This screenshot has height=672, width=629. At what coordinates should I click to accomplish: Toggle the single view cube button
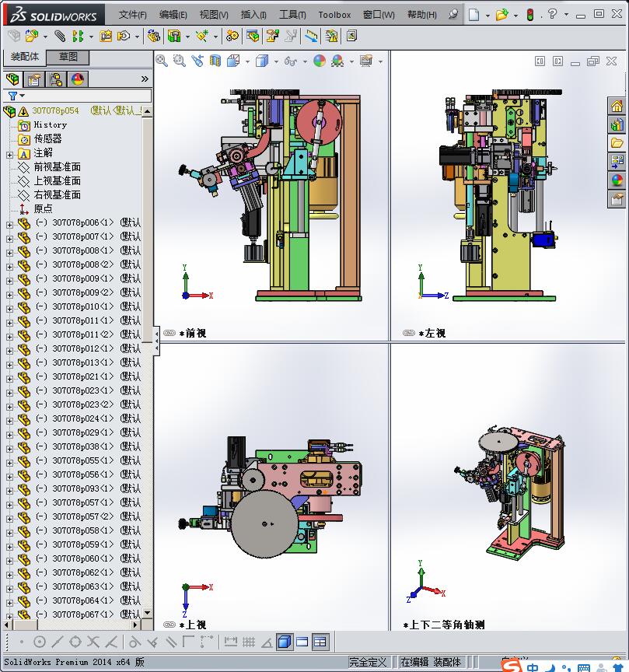tap(284, 642)
